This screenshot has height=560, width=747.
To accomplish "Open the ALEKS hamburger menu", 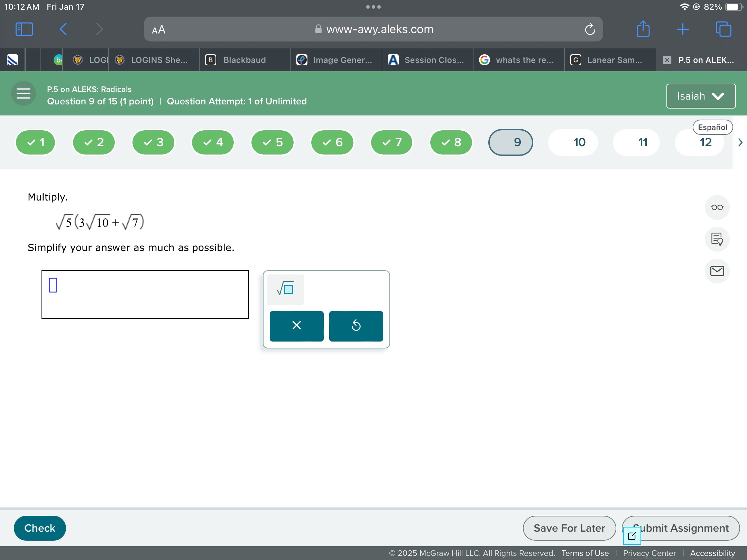I will [x=24, y=93].
